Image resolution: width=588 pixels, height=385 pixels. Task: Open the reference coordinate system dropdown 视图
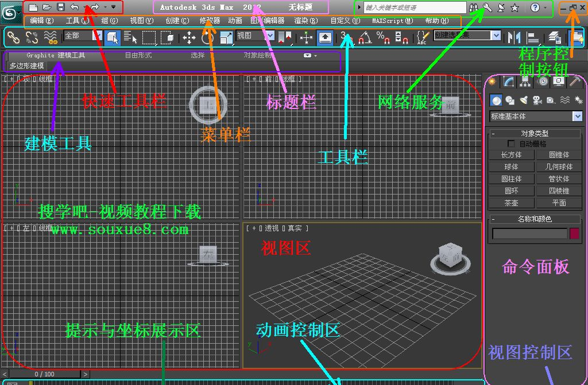pyautogui.click(x=256, y=36)
